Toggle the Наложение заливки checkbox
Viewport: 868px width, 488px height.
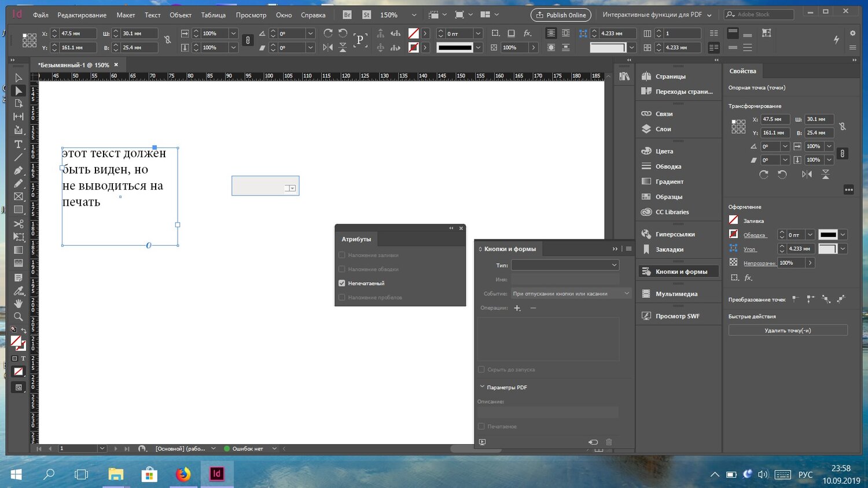(x=342, y=255)
